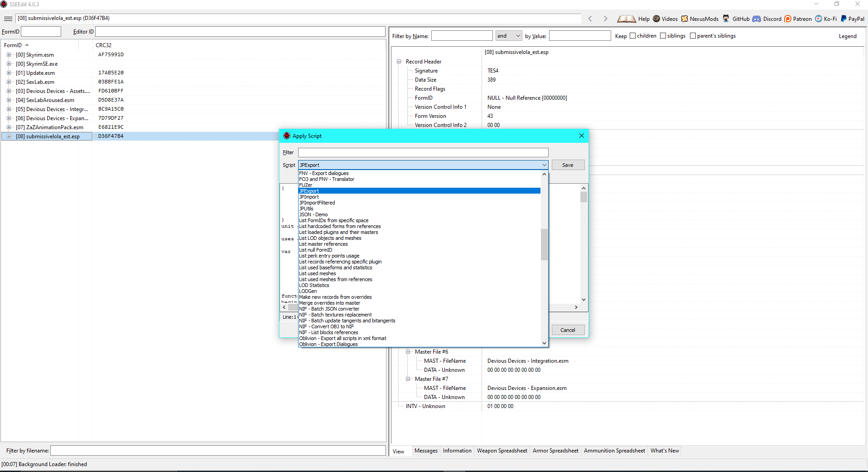Open PayPal donate icon
The image size is (868, 472).
pos(844,19)
